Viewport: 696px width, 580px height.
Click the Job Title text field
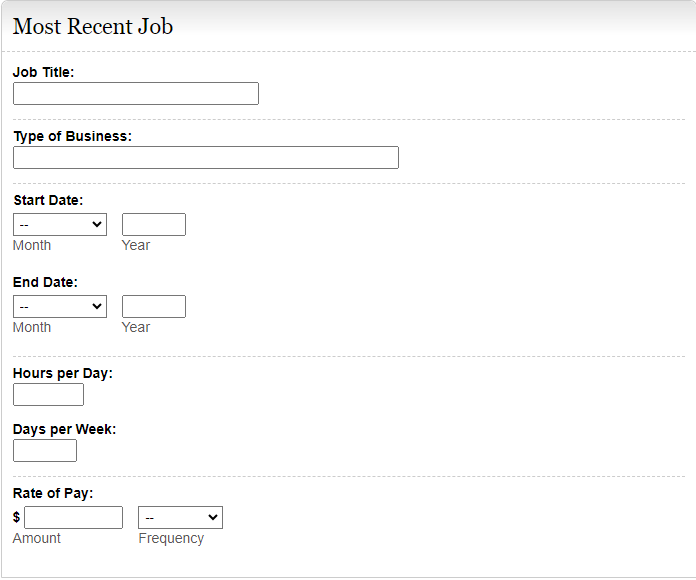[135, 94]
